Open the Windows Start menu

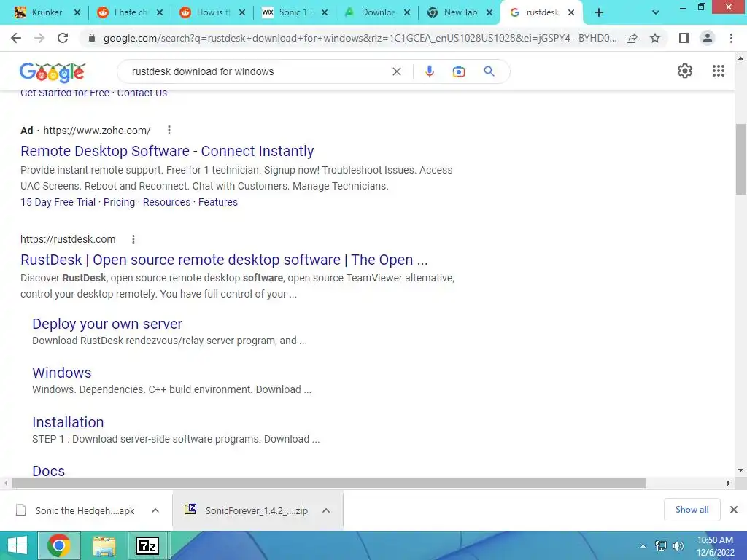pos(18,545)
